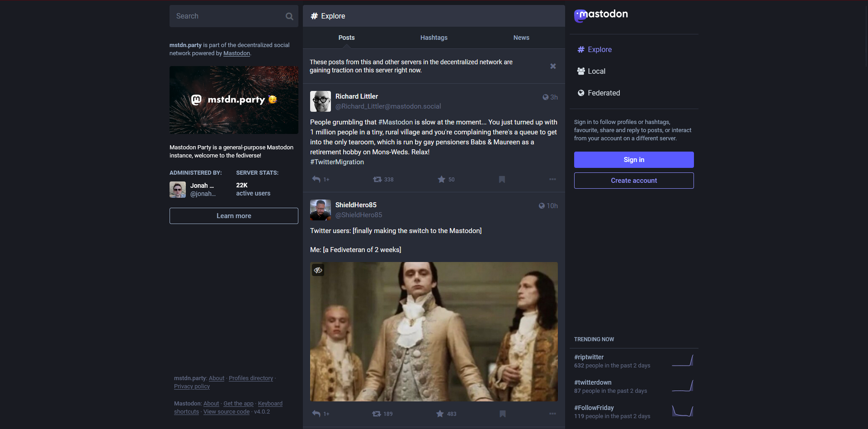Bookmark Richard Littler's post
Viewport: 868px width, 429px height.
pos(502,179)
